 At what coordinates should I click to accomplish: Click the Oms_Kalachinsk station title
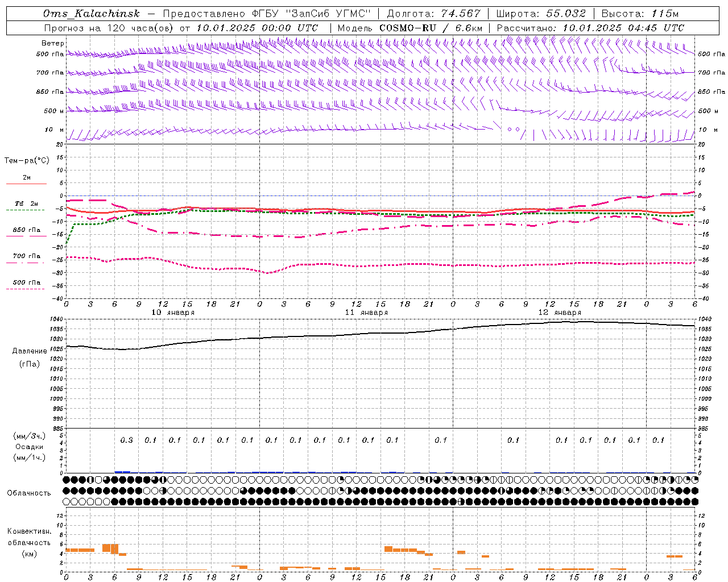(92, 14)
